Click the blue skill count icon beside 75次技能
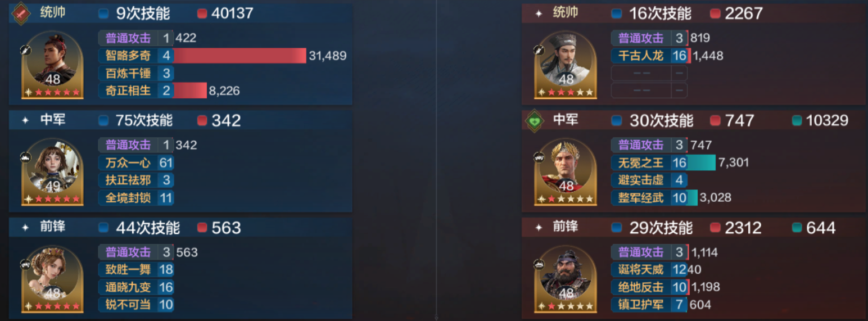The image size is (868, 321). pyautogui.click(x=102, y=120)
